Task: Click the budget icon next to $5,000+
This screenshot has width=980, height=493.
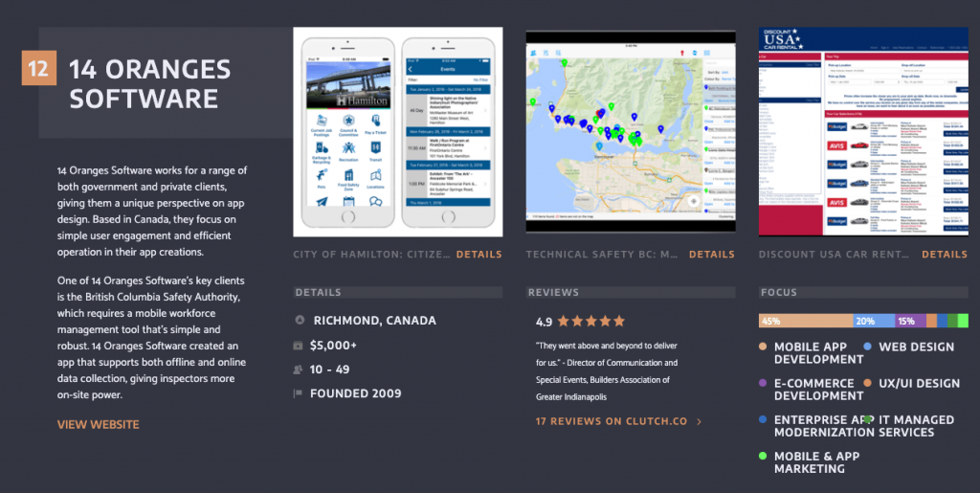Action: [x=299, y=346]
